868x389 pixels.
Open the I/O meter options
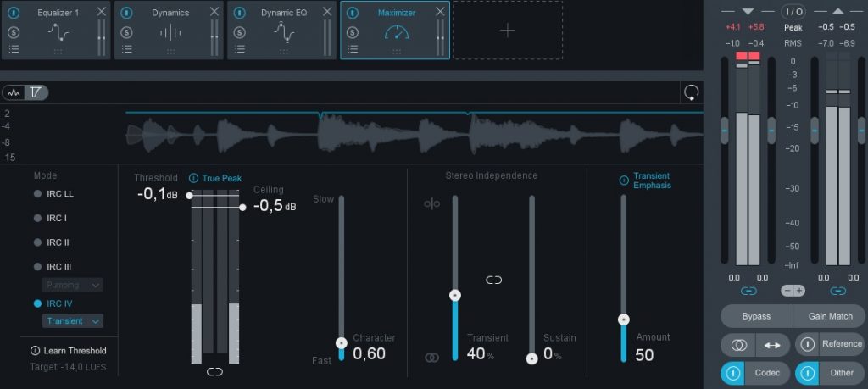[793, 11]
